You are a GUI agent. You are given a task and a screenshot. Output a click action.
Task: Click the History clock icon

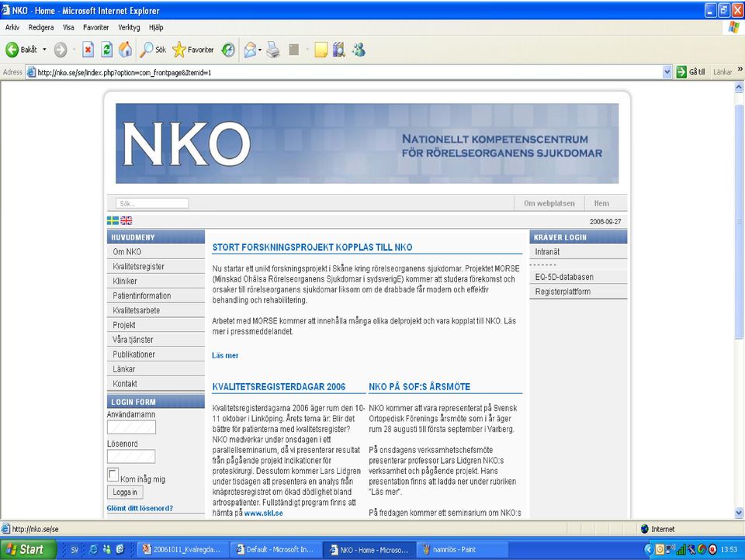click(228, 50)
